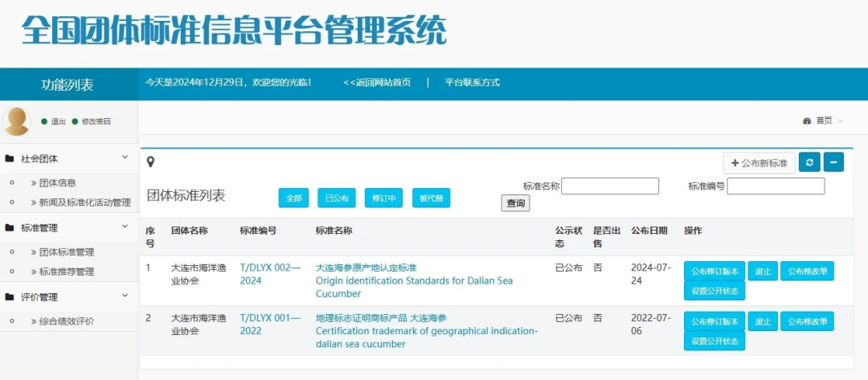Focus the 标准名称 input field
868x380 pixels.
point(609,186)
